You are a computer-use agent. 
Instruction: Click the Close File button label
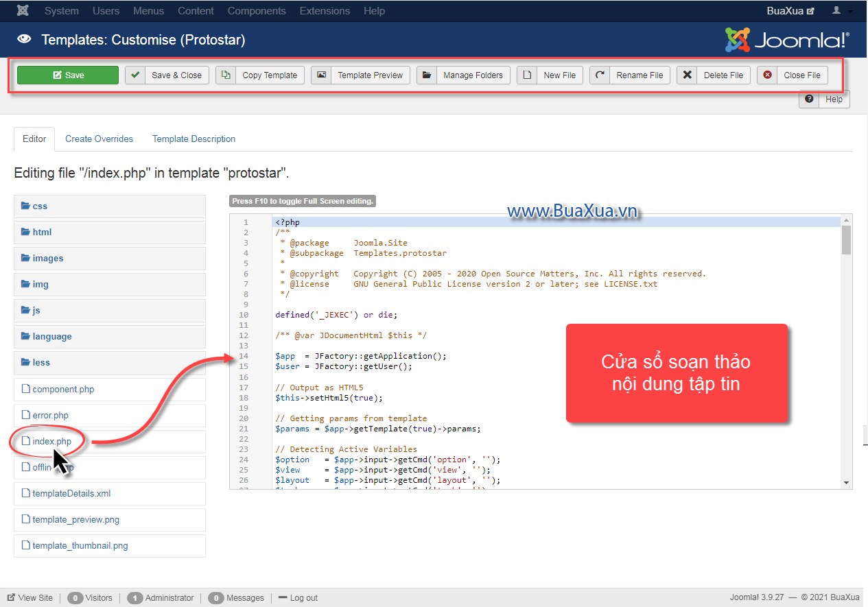[x=802, y=75]
